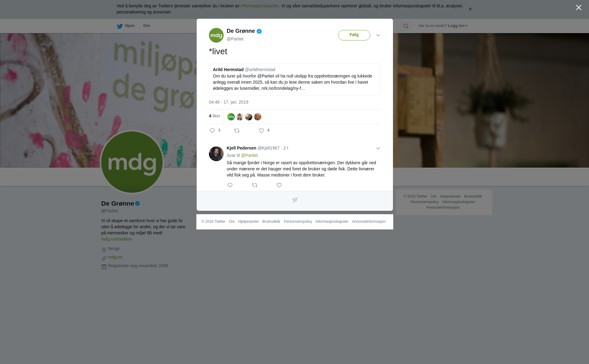589x364 pixels.
Task: Retweet Kjell Pedersen's reply
Action: click(x=255, y=185)
